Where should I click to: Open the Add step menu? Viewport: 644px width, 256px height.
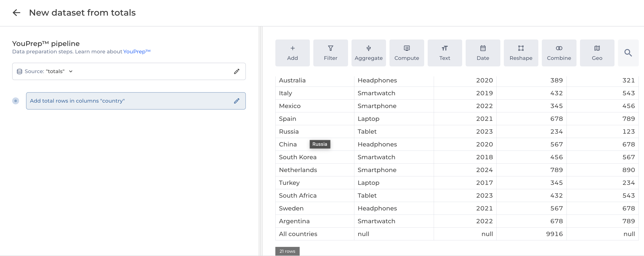coord(292,53)
